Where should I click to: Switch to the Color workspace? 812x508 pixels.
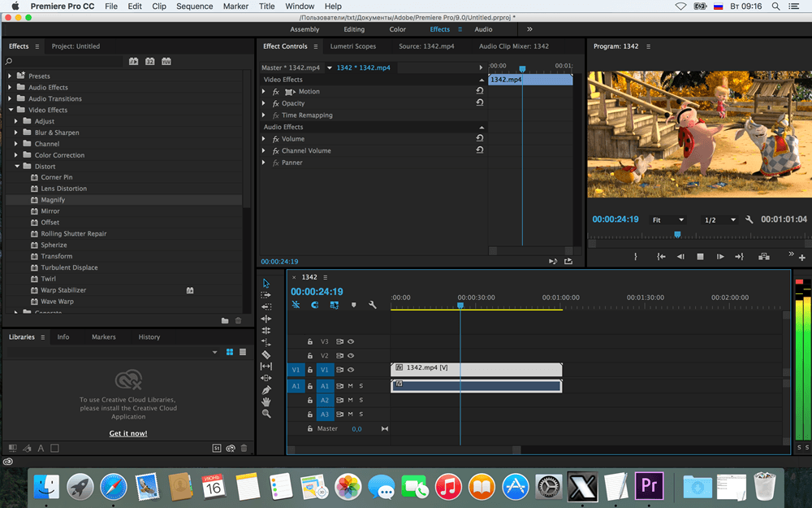click(397, 29)
